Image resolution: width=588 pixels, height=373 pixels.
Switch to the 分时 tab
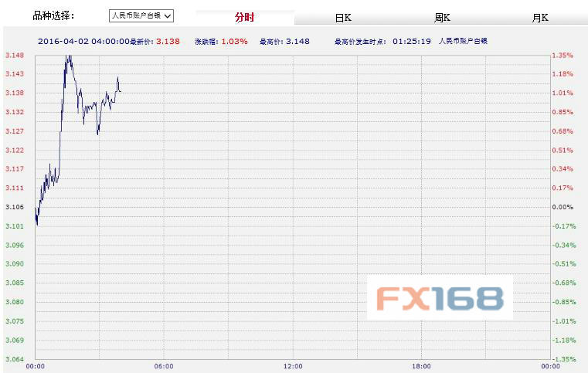[244, 17]
